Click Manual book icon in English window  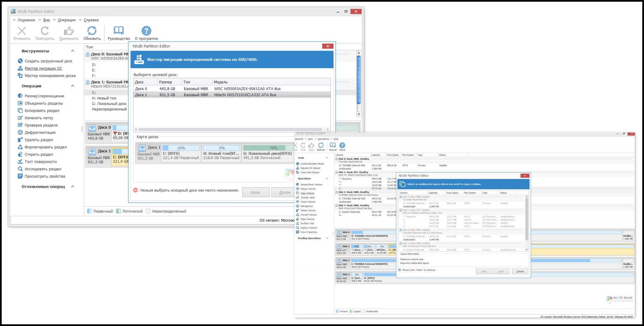coord(333,145)
